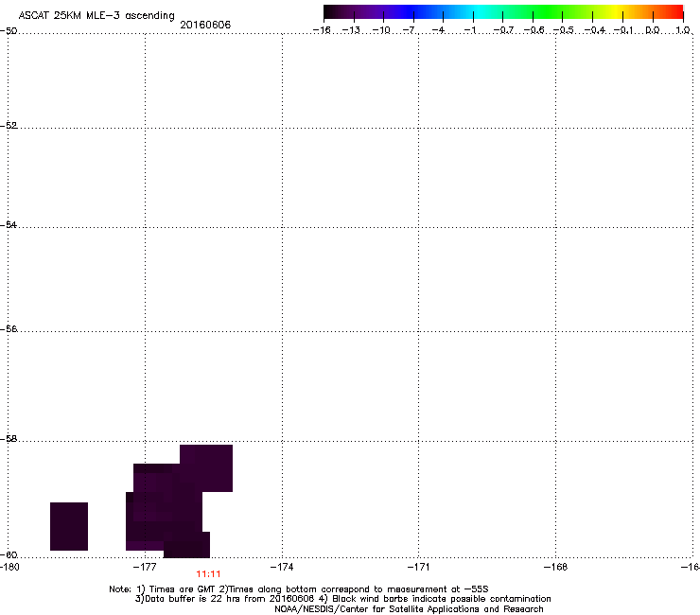Click the -13 color bar label
The height and width of the screenshot is (615, 700).
point(351,30)
